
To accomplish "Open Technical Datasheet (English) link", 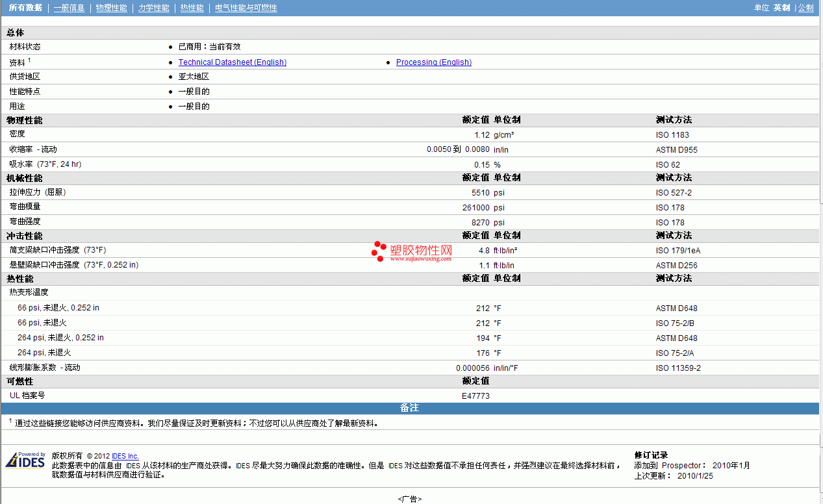I will coord(233,62).
